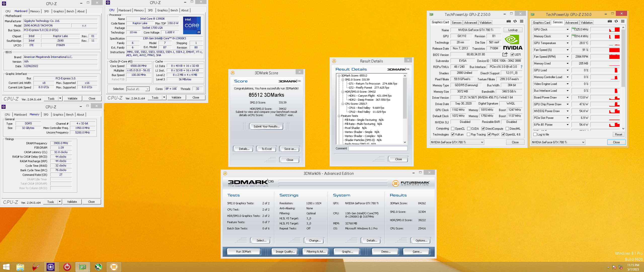
Task: Click Lookup button in GPU-Z
Action: pyautogui.click(x=513, y=30)
